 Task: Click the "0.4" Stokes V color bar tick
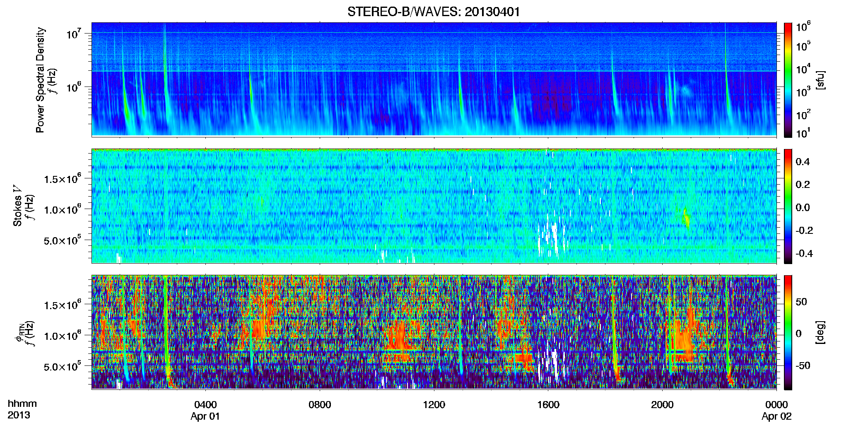tap(803, 162)
